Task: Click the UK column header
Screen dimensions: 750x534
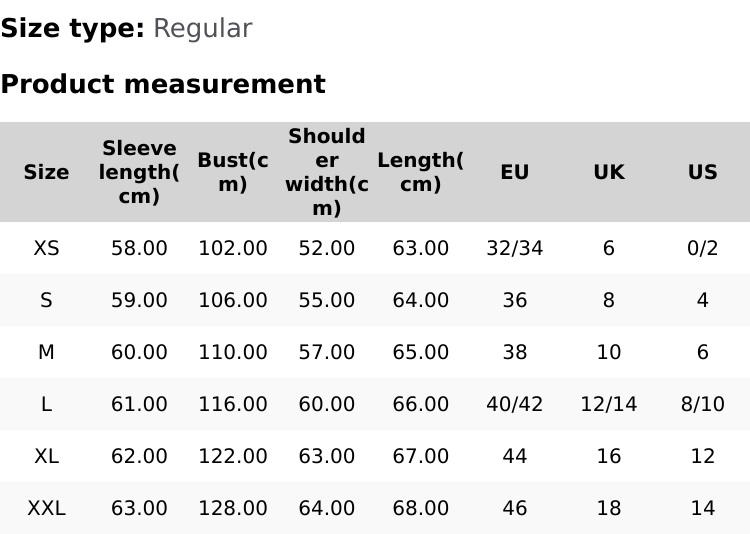Action: (x=608, y=172)
